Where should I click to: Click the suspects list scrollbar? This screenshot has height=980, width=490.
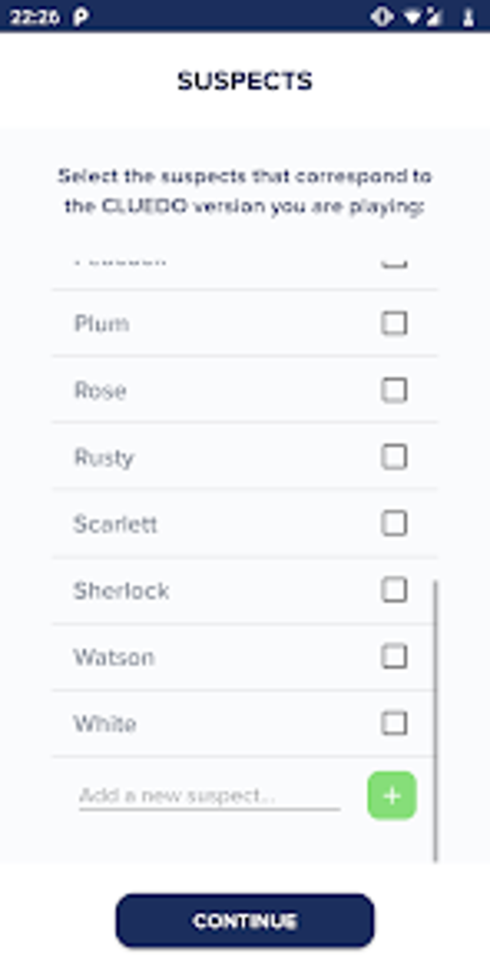pyautogui.click(x=436, y=721)
